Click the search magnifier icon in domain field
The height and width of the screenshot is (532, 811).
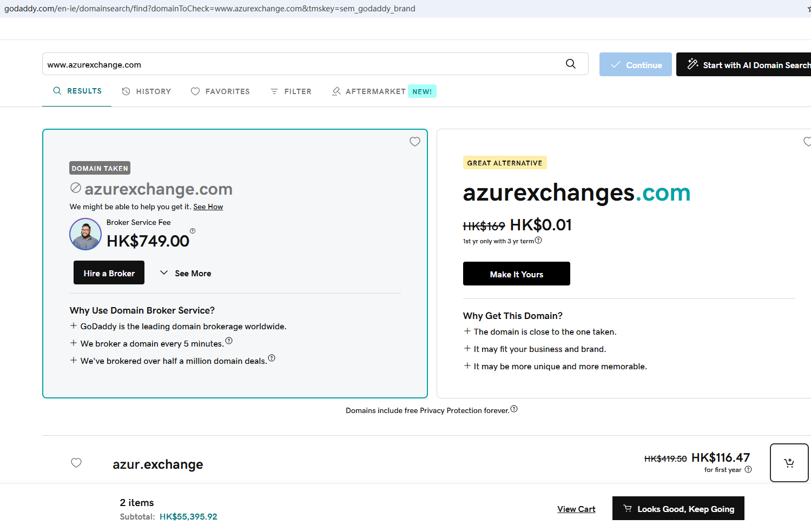pos(570,64)
